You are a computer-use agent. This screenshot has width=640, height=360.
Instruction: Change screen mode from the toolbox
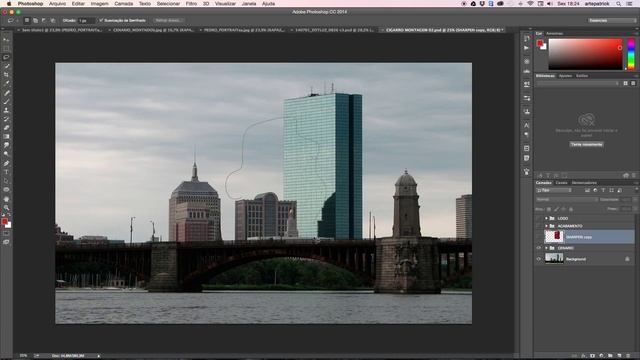coord(6,242)
